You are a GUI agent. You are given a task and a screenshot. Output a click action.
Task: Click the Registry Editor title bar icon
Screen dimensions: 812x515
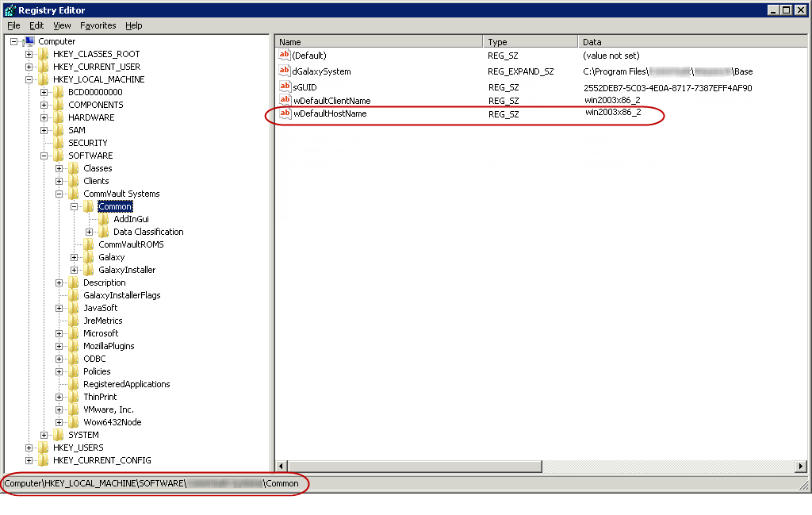pyautogui.click(x=10, y=10)
